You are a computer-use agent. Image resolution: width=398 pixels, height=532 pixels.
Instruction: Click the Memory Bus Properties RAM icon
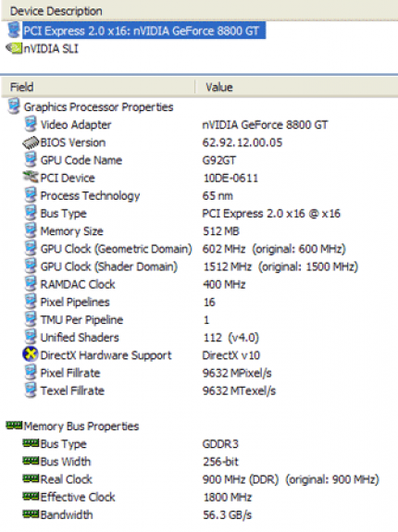(14, 425)
